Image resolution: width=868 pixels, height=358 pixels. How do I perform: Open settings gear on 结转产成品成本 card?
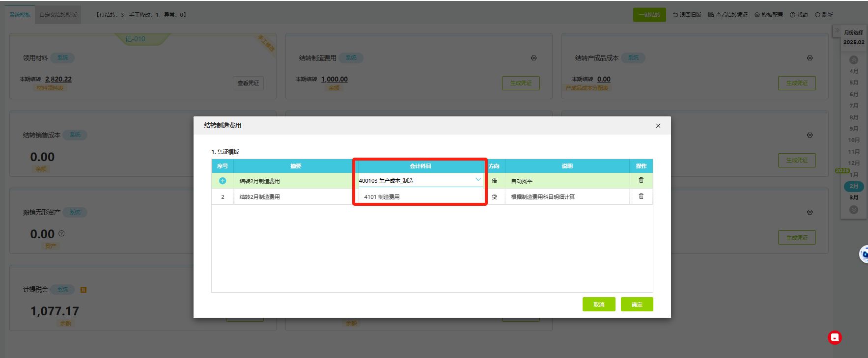click(x=810, y=58)
